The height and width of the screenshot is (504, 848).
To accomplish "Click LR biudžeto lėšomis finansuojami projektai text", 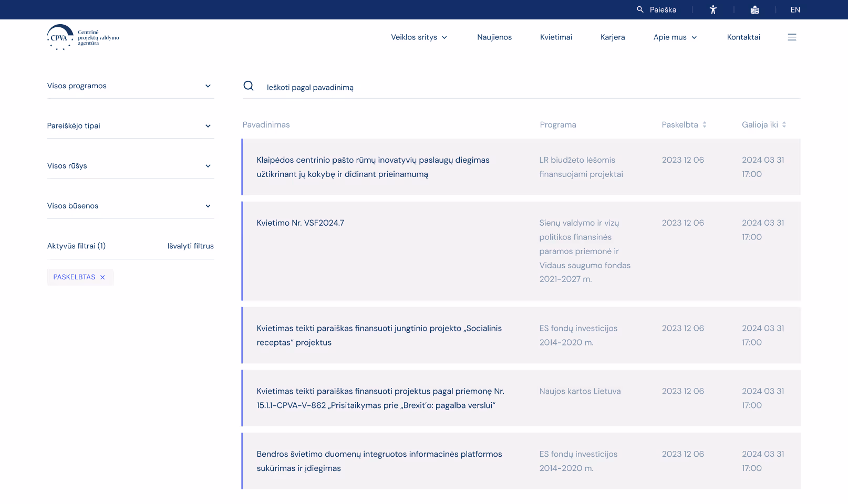I will [x=581, y=167].
